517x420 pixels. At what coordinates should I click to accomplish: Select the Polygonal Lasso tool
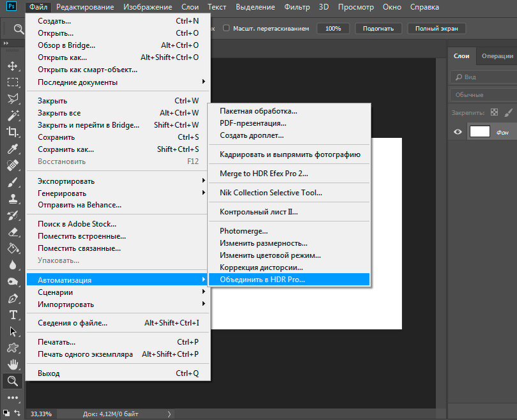13,98
